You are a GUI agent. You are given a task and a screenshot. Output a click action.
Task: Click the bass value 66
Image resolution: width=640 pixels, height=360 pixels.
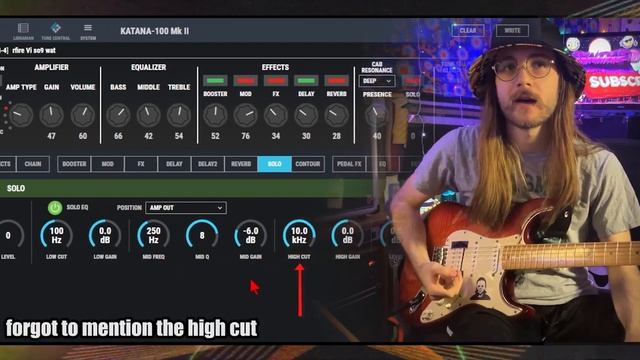[x=118, y=136]
